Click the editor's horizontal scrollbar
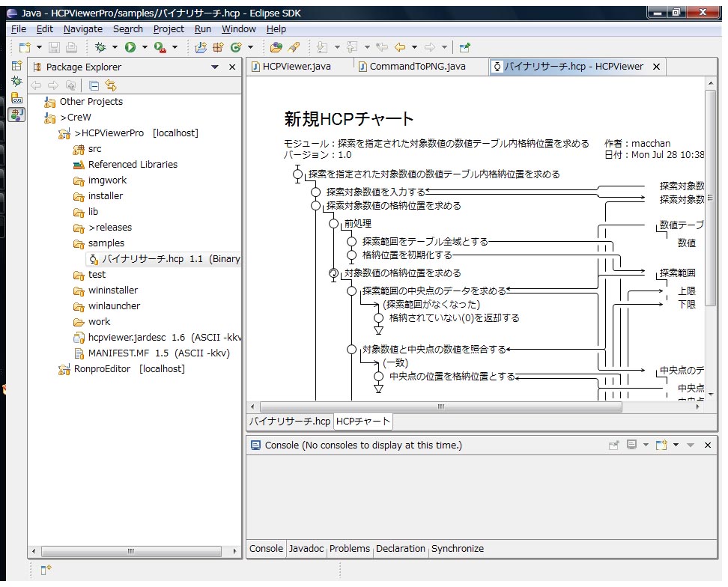This screenshot has height=587, width=728. 440,407
